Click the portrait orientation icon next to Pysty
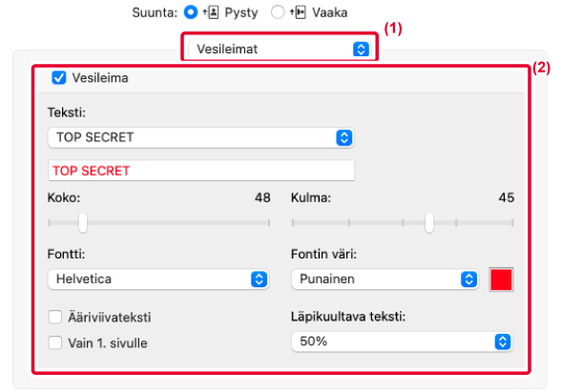 [212, 12]
